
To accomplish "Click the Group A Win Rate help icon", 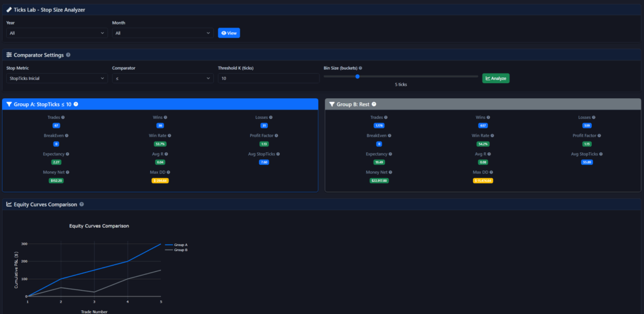I will [169, 135].
